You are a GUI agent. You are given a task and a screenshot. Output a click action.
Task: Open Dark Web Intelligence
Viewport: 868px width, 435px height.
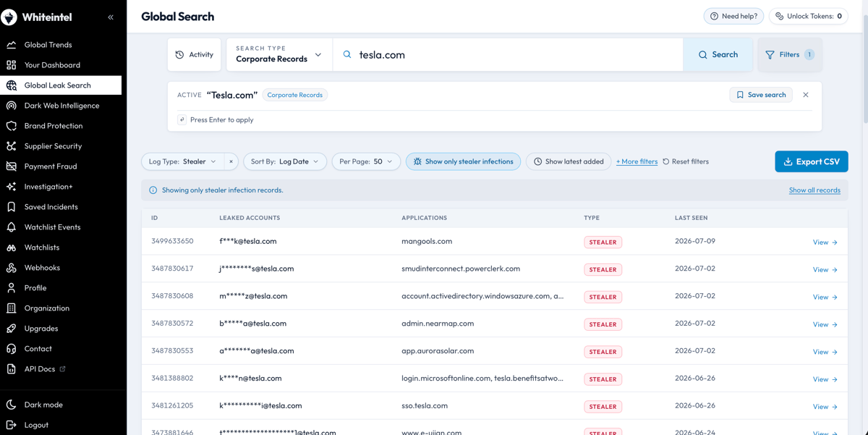point(61,106)
